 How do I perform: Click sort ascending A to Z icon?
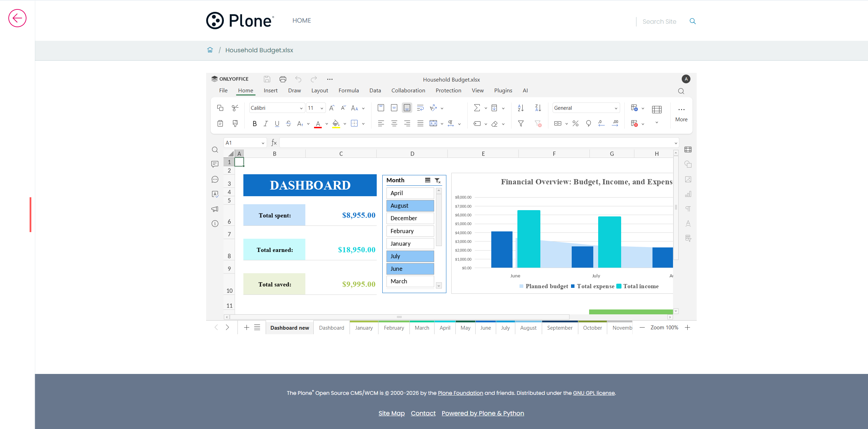pyautogui.click(x=521, y=108)
